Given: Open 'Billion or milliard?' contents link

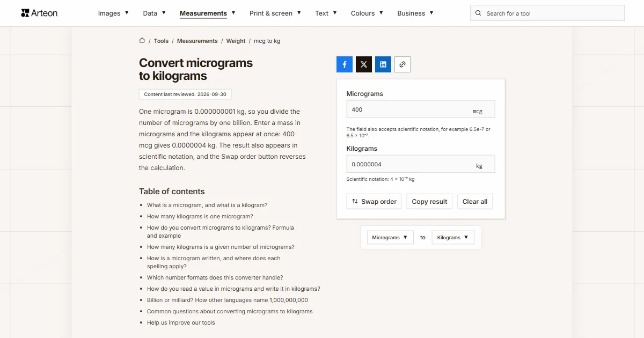Looking at the screenshot, I should pyautogui.click(x=228, y=300).
